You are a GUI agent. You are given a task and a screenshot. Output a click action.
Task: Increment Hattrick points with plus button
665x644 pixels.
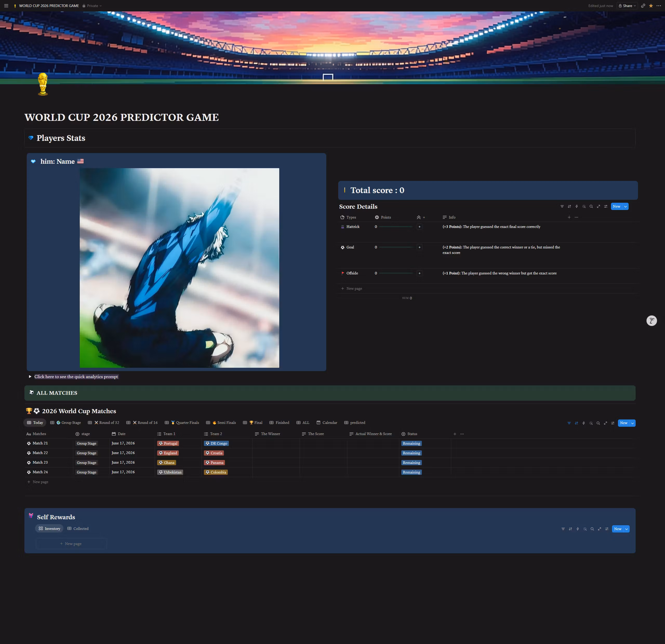coord(419,227)
